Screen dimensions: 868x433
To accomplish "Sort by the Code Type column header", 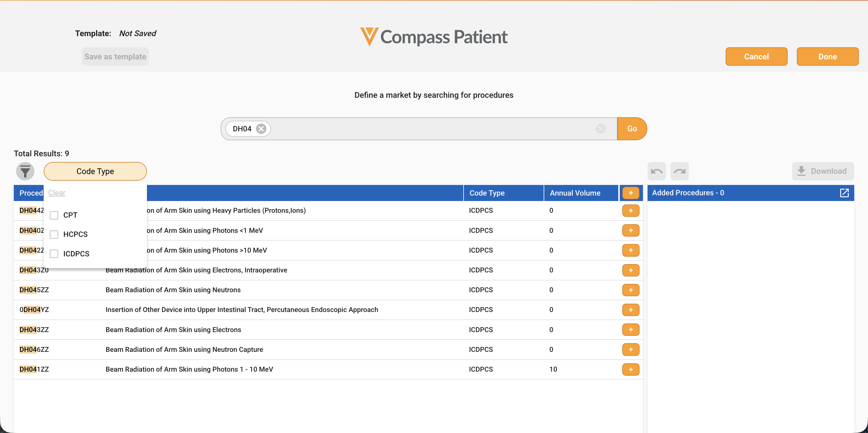I will click(487, 193).
